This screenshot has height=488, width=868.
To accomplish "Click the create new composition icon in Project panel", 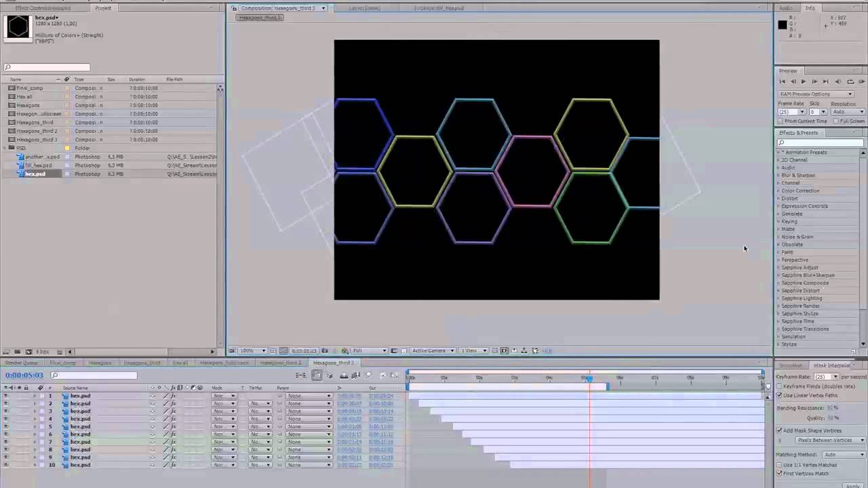I will (x=28, y=352).
